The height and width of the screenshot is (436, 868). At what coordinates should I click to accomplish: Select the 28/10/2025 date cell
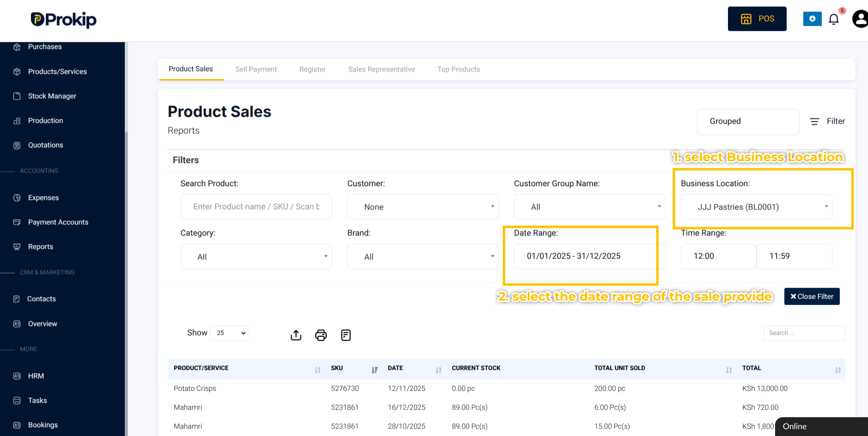(407, 426)
